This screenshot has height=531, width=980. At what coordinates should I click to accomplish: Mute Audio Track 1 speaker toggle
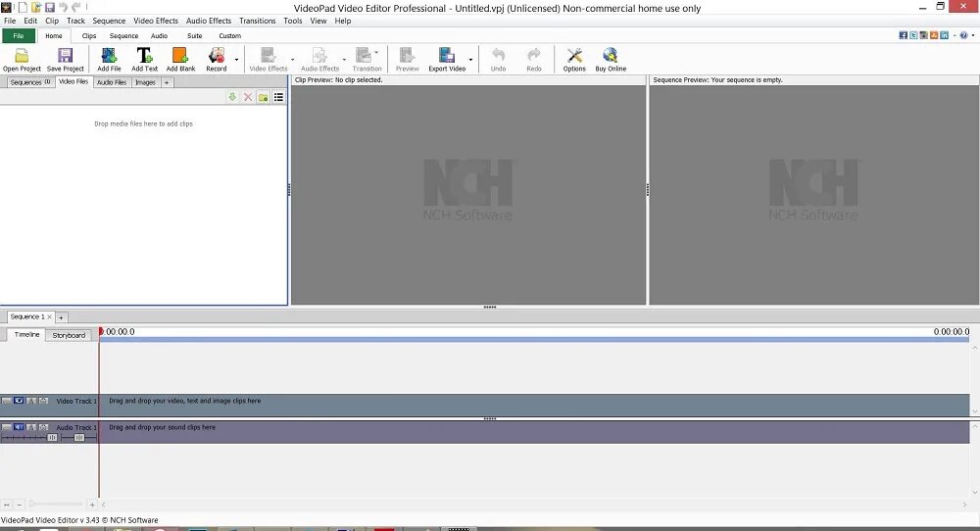pyautogui.click(x=19, y=427)
